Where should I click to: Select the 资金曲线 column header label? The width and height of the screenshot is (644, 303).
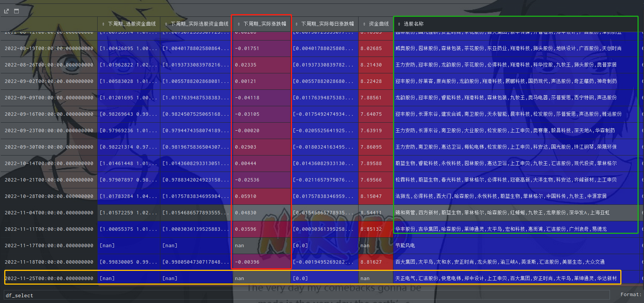[378, 24]
